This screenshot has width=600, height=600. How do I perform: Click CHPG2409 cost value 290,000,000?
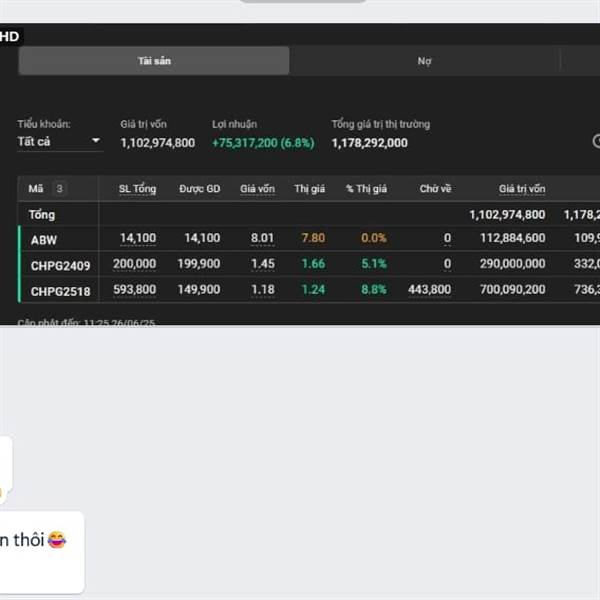512,264
